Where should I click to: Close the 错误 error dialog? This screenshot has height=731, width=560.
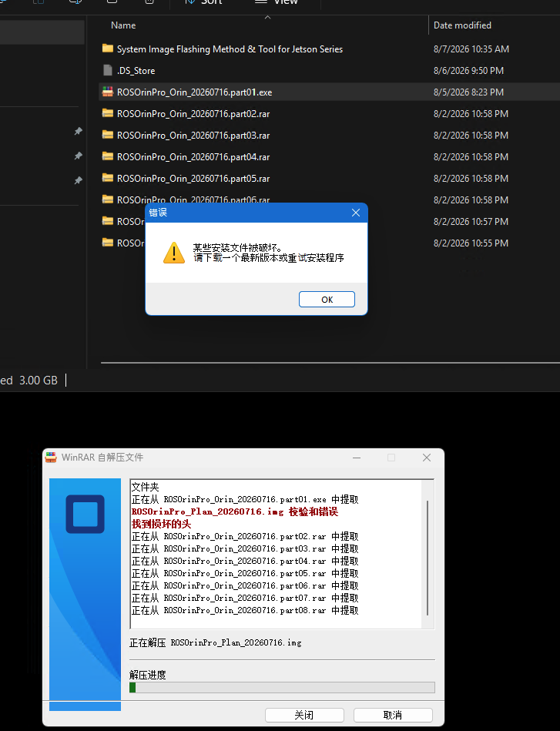pos(356,213)
